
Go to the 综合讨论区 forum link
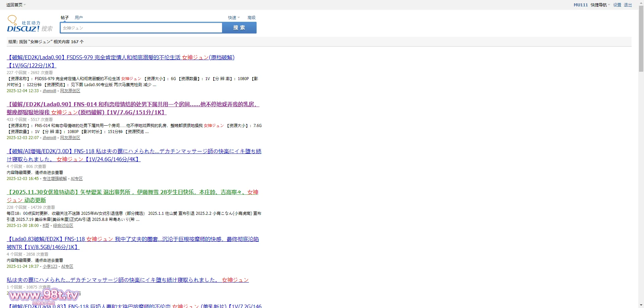[x=63, y=226]
